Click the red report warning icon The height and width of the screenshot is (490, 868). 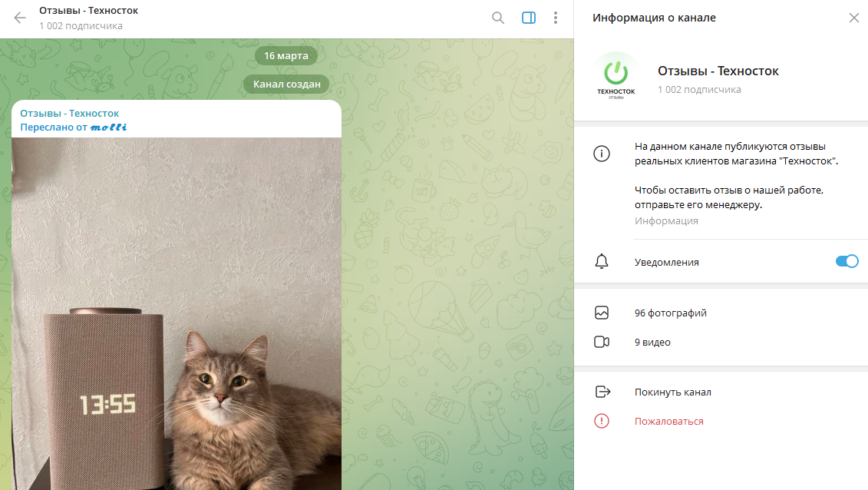[602, 421]
